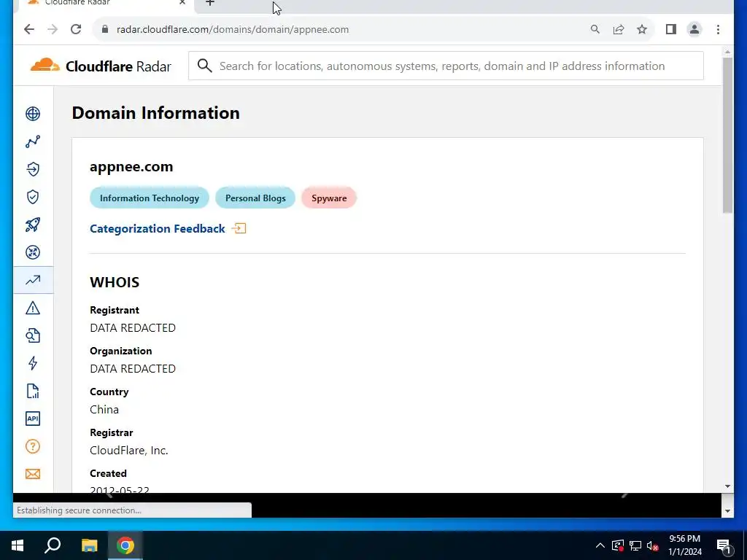Open the orange question mark help icon
747x560 pixels.
[x=33, y=446]
